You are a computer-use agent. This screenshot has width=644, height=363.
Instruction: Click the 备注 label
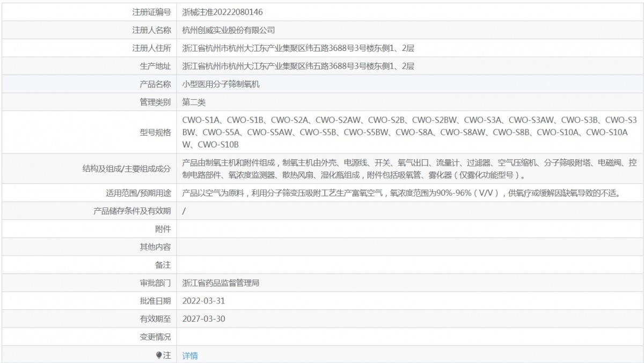click(163, 265)
